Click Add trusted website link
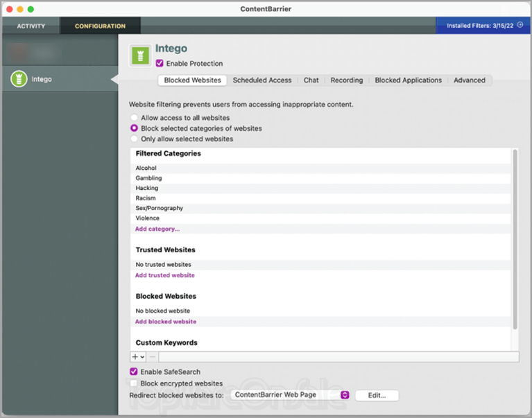532x418 pixels. point(165,275)
